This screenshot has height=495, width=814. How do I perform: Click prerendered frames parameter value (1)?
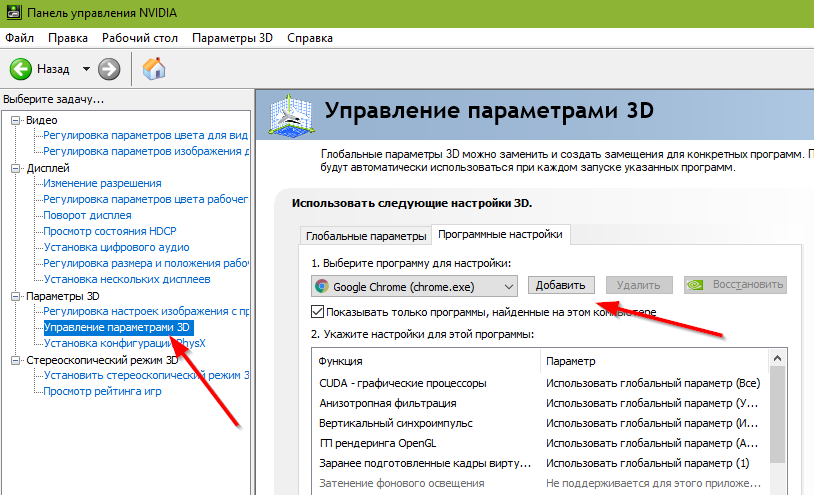pos(648,463)
